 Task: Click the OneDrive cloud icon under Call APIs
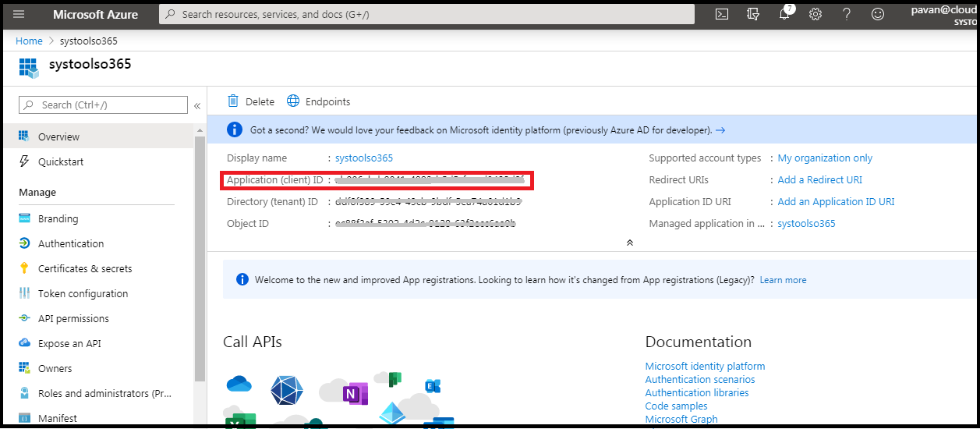[x=239, y=384]
